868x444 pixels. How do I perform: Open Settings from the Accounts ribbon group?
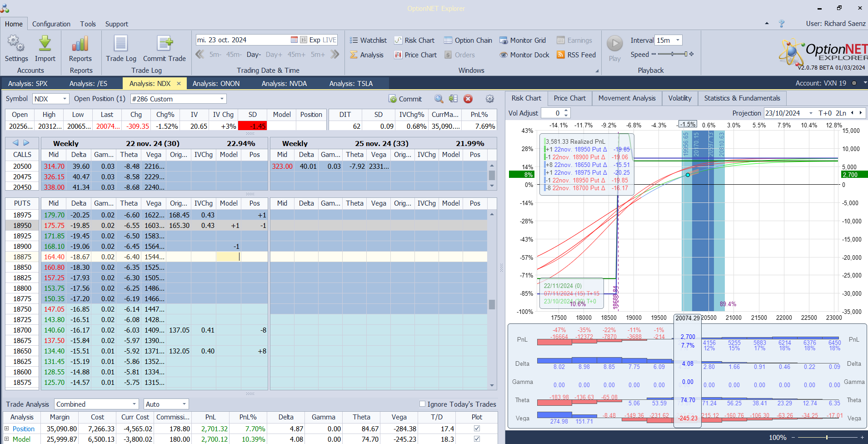[16, 49]
